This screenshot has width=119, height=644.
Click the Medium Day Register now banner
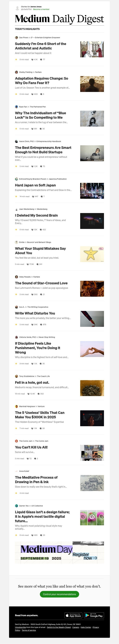point(59,553)
